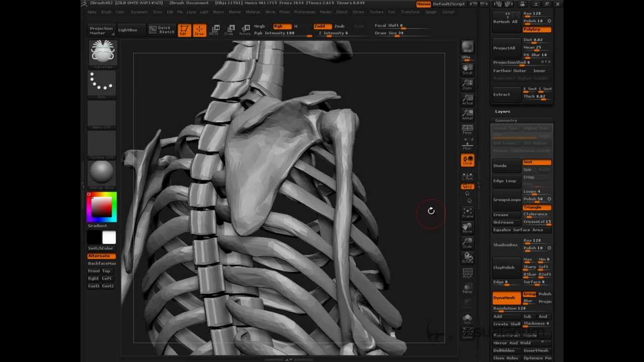Click the Extract button
Viewport: 644px width, 362px height.
pyautogui.click(x=507, y=95)
